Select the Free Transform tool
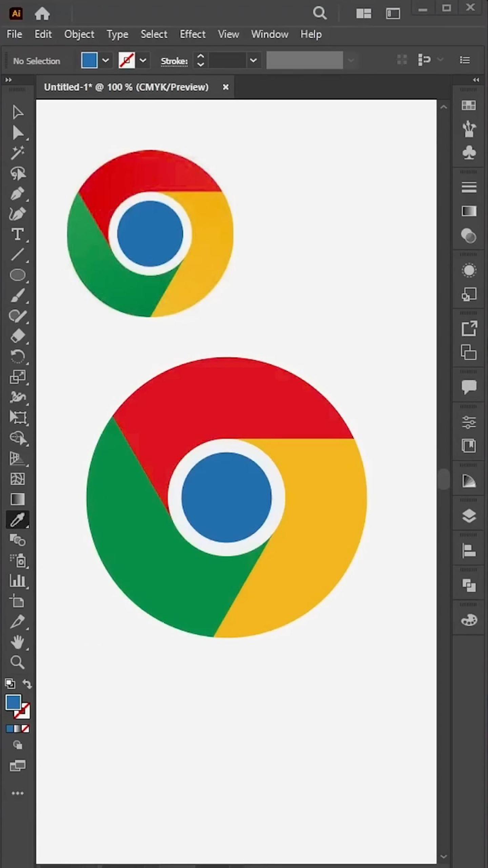This screenshot has height=868, width=488. pyautogui.click(x=18, y=417)
